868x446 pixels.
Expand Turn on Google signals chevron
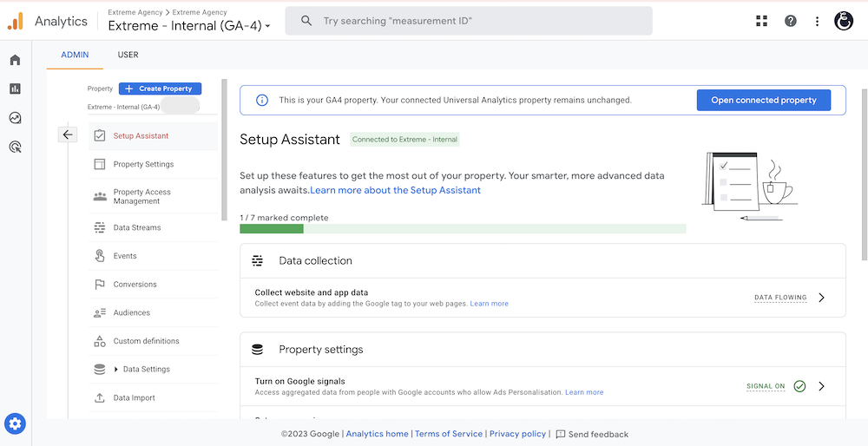(x=821, y=386)
